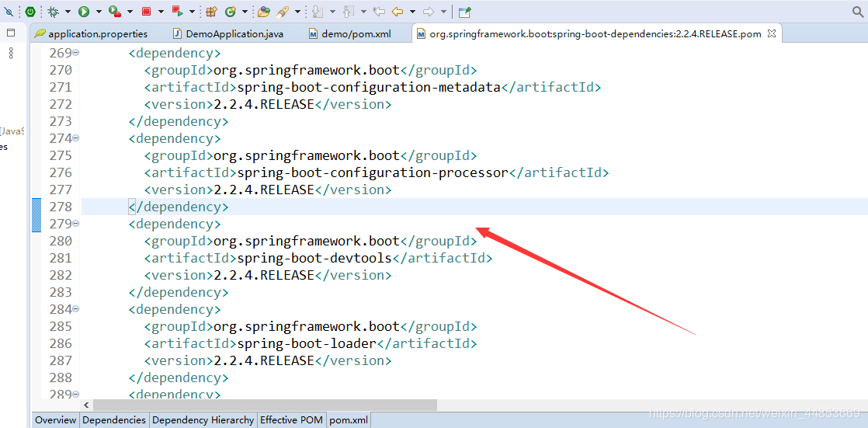Go back with the yellow left arrow
The height and width of the screenshot is (428, 868).
(x=397, y=11)
